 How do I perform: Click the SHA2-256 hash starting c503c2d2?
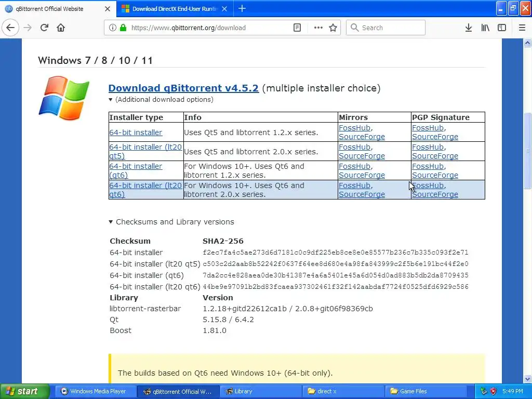click(336, 264)
